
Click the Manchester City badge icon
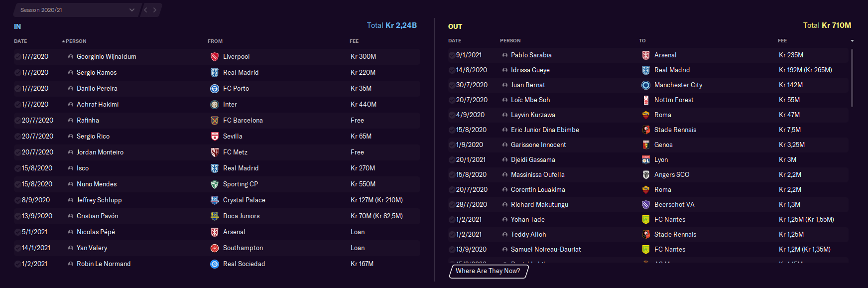(646, 85)
